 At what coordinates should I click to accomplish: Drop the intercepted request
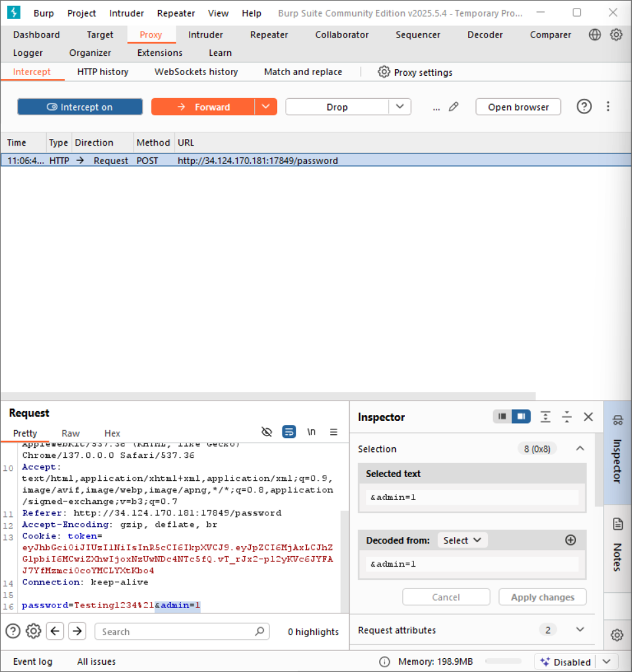338,107
